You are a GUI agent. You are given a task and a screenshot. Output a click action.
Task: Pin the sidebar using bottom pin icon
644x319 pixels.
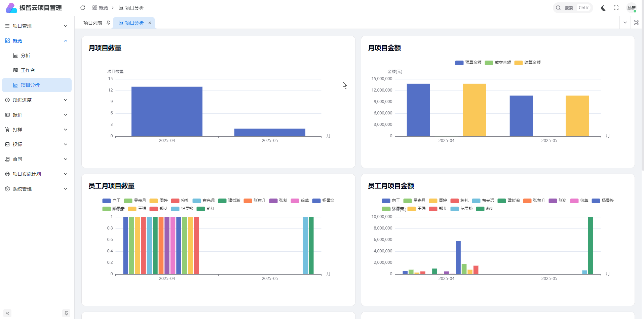pos(66,313)
